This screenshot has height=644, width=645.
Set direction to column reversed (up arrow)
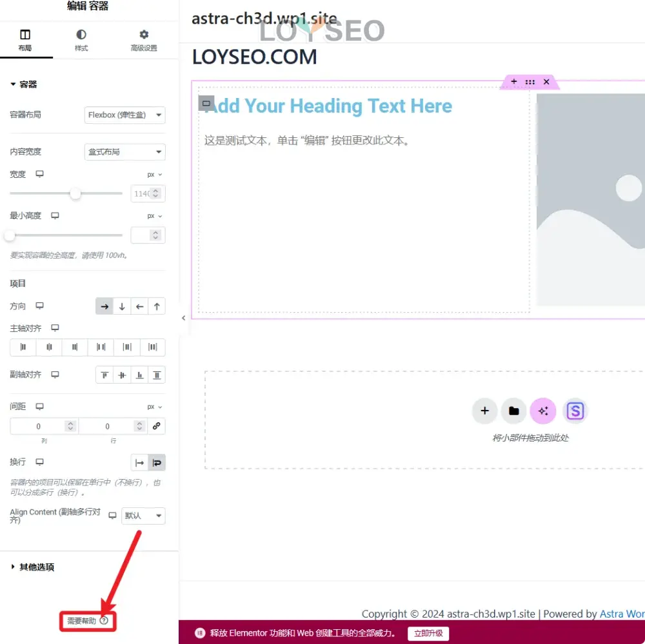point(157,306)
